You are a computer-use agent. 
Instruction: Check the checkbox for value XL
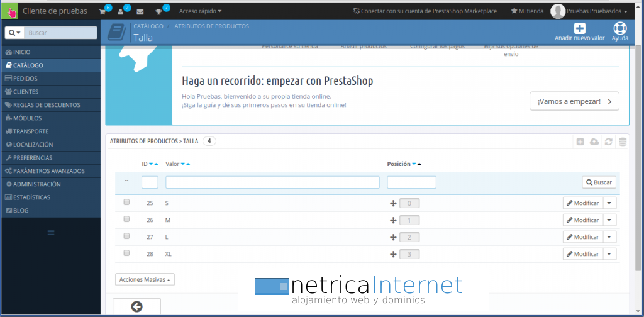(x=126, y=253)
